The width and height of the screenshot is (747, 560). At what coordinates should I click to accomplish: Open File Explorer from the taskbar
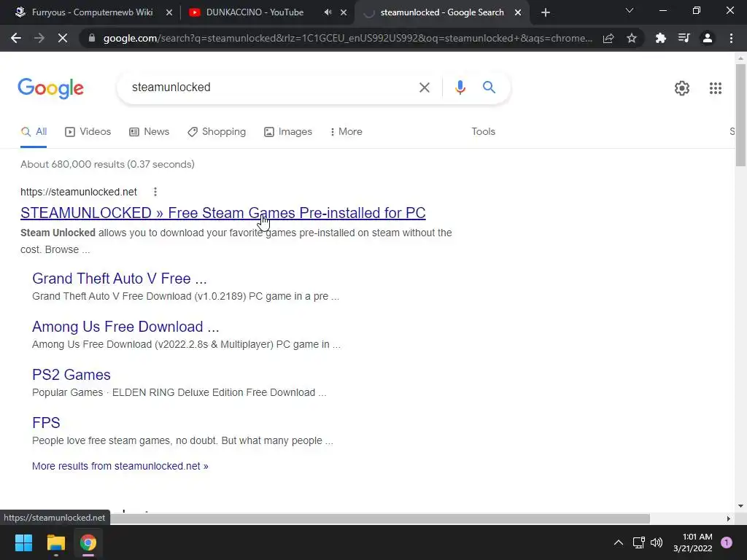55,542
